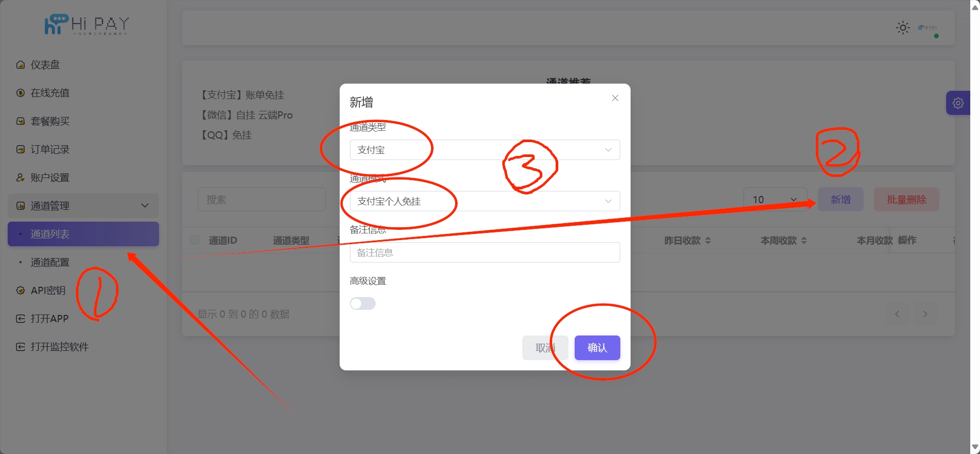The width and height of the screenshot is (980, 454).
Task: Click the page scrollbar down arrow
Action: (975, 448)
